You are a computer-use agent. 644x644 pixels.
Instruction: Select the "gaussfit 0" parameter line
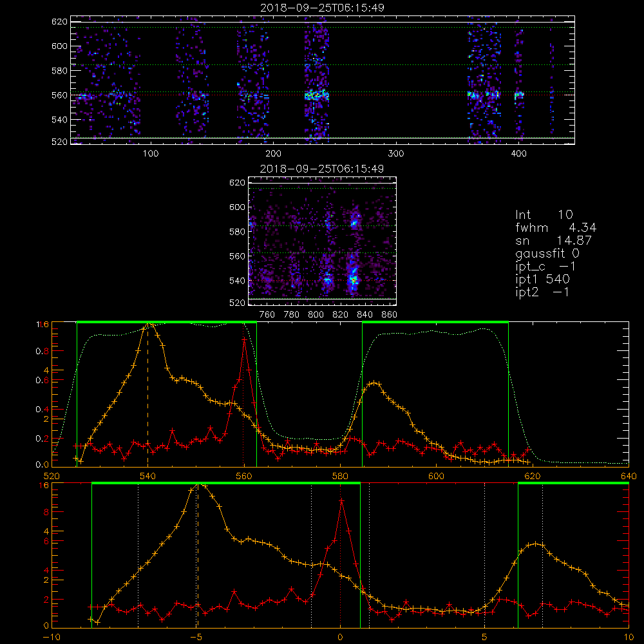click(x=547, y=253)
